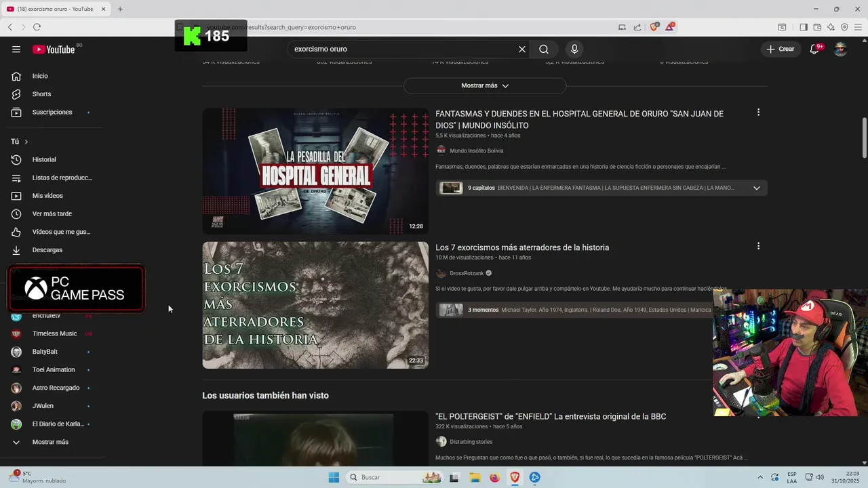Run search with magnifier button
The width and height of the screenshot is (868, 488).
tap(544, 49)
